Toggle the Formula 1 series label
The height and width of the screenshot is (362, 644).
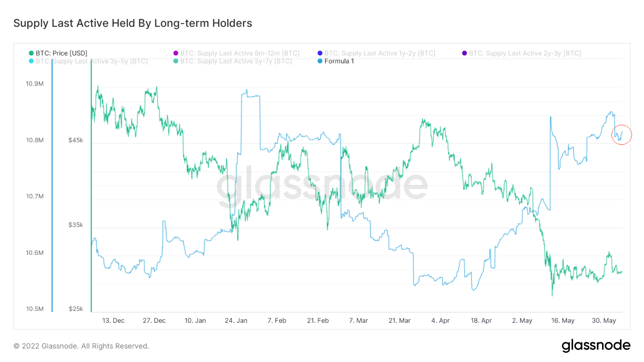[339, 61]
